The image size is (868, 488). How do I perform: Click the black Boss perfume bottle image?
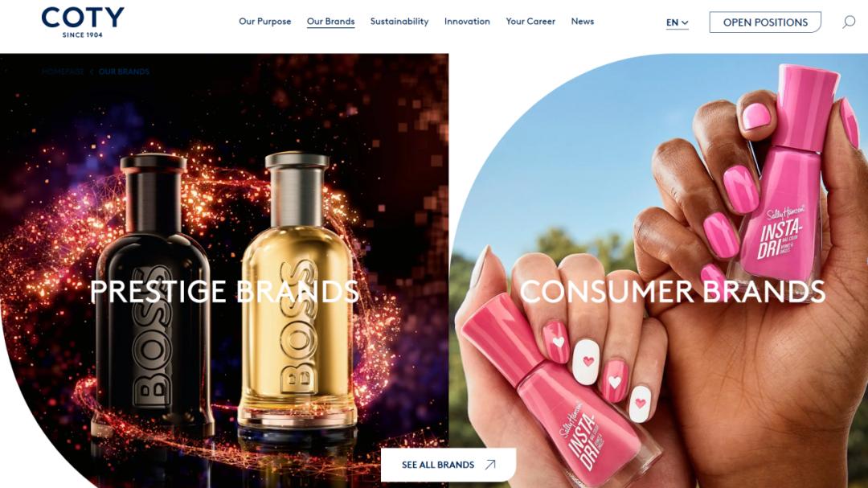click(x=154, y=293)
